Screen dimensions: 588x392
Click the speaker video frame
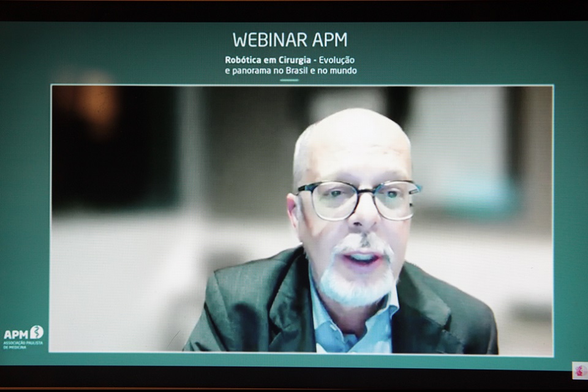coord(302,219)
